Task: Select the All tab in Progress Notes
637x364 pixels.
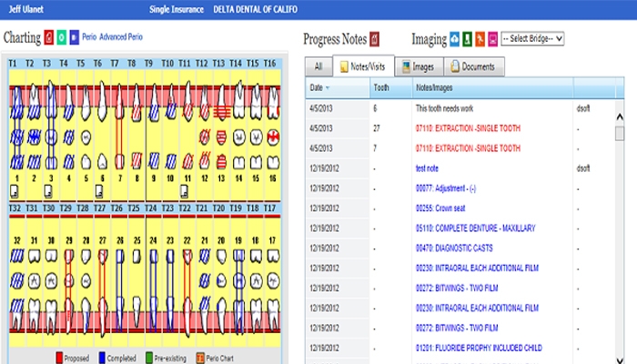Action: pos(318,66)
